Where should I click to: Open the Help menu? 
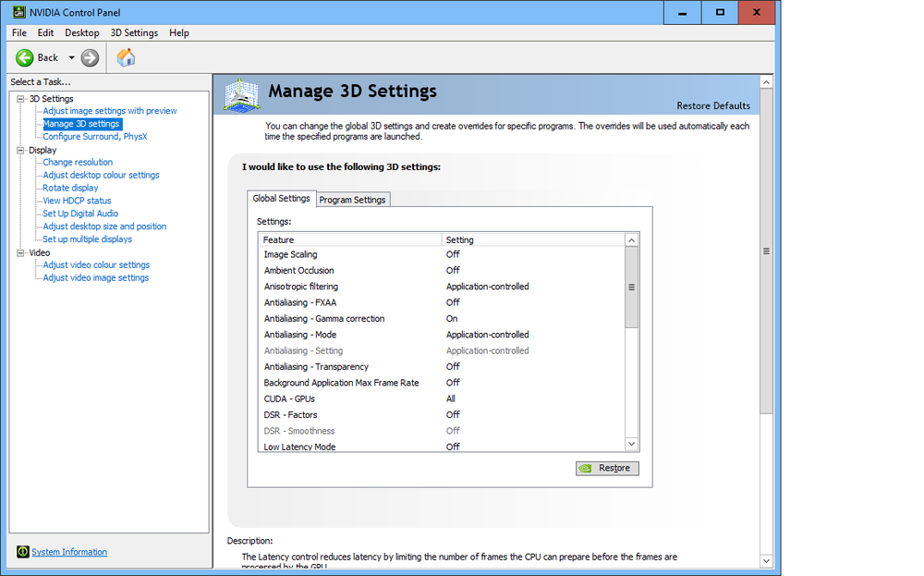[x=178, y=33]
